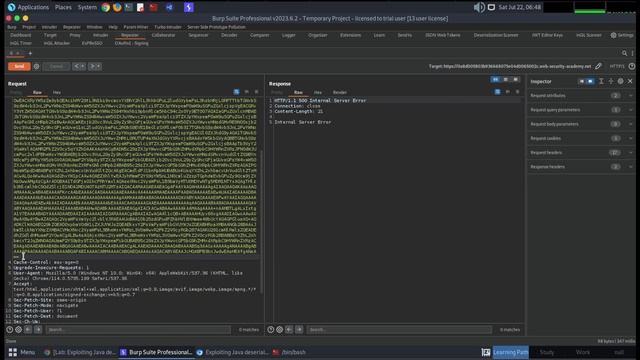The height and width of the screenshot is (360, 640).
Task: Select Raw view in Request panel
Action: [37, 93]
